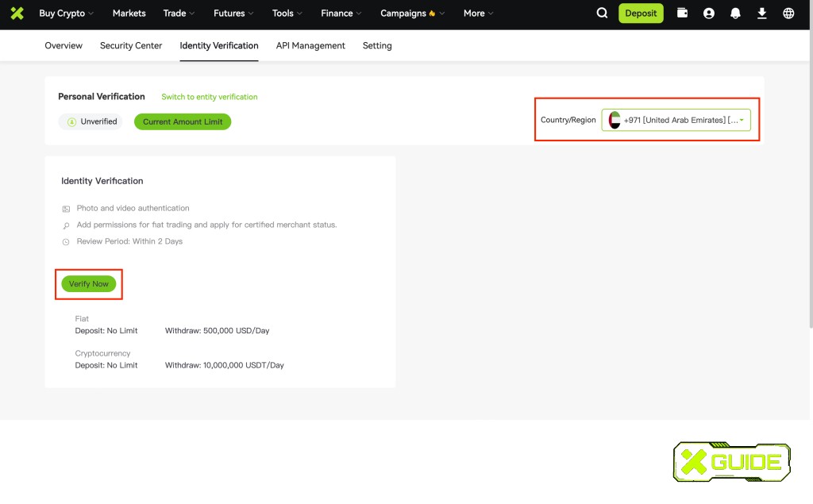Open the user profile icon
Screen dimensions: 813x504
click(x=709, y=13)
